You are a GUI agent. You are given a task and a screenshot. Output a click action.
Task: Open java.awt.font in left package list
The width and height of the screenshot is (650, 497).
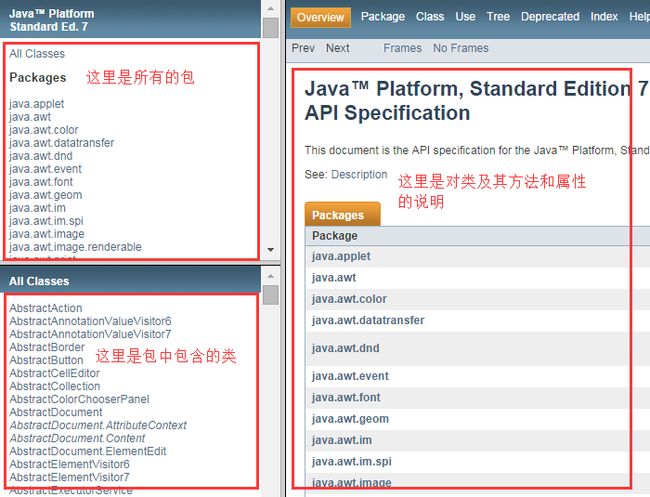pyautogui.click(x=41, y=182)
